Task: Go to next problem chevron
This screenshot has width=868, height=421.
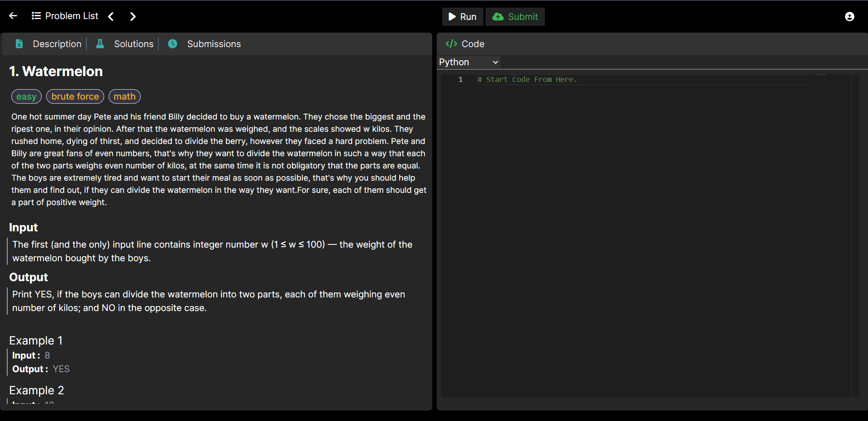Action: [133, 16]
